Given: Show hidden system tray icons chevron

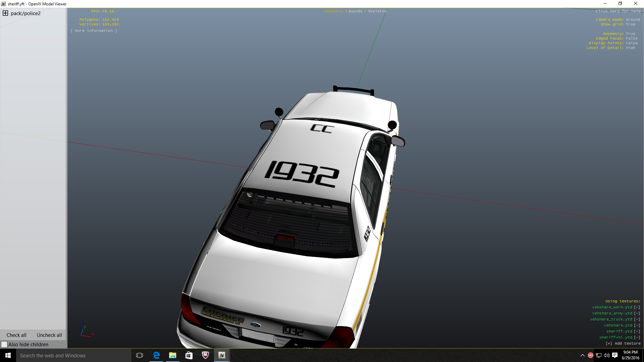Looking at the screenshot, I should coord(583,355).
